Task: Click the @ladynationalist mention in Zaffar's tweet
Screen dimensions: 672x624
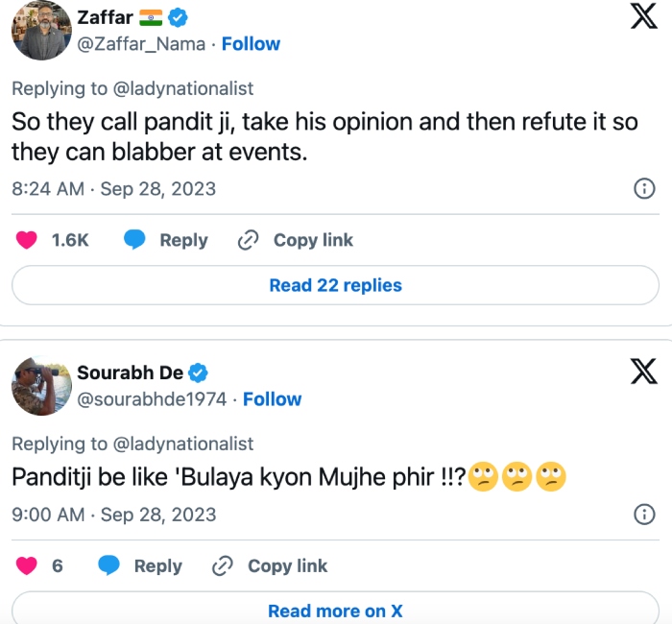Action: [183, 88]
